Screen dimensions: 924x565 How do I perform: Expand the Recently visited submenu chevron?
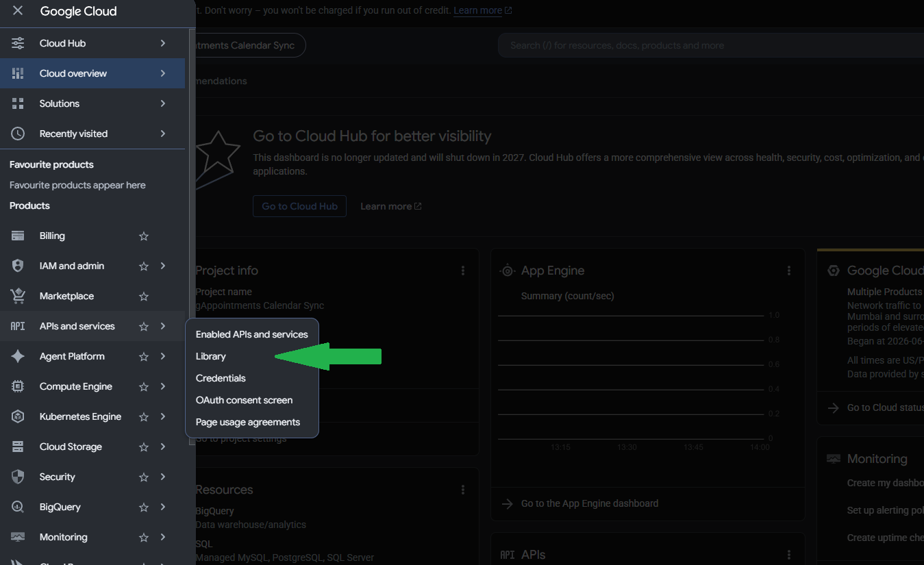coord(163,134)
